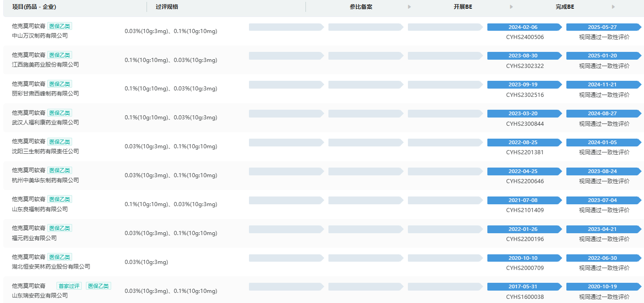
Task: Click acceptance number CYHS2201381
Action: 525,152
